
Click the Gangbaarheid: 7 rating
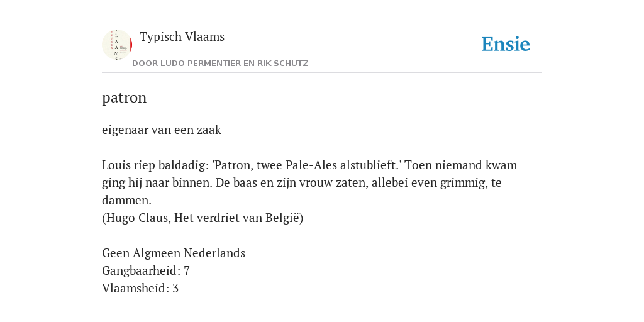146,270
